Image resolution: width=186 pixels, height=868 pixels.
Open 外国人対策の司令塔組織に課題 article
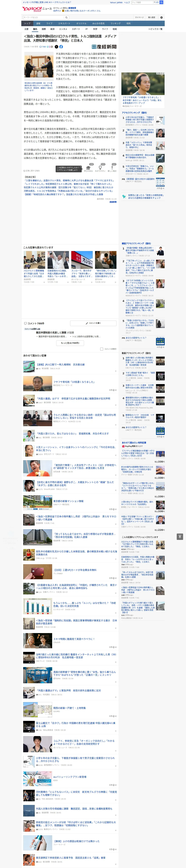tap(74, 809)
